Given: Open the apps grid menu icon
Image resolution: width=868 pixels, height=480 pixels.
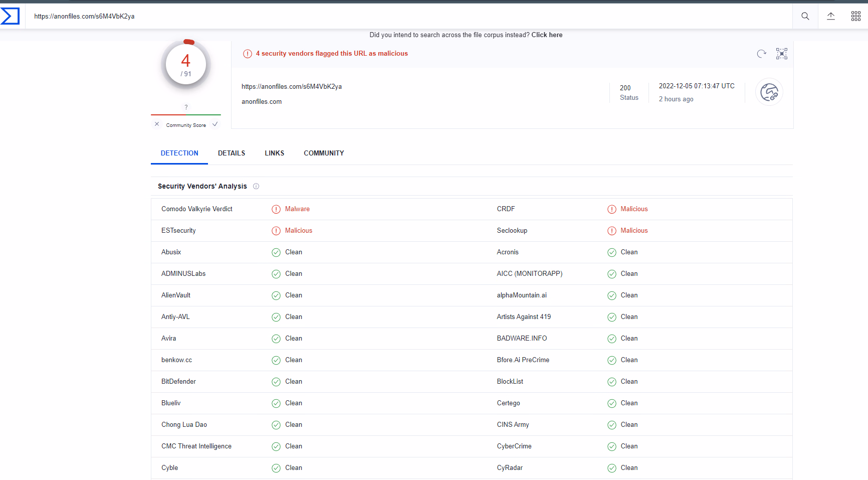Looking at the screenshot, I should tap(856, 16).
